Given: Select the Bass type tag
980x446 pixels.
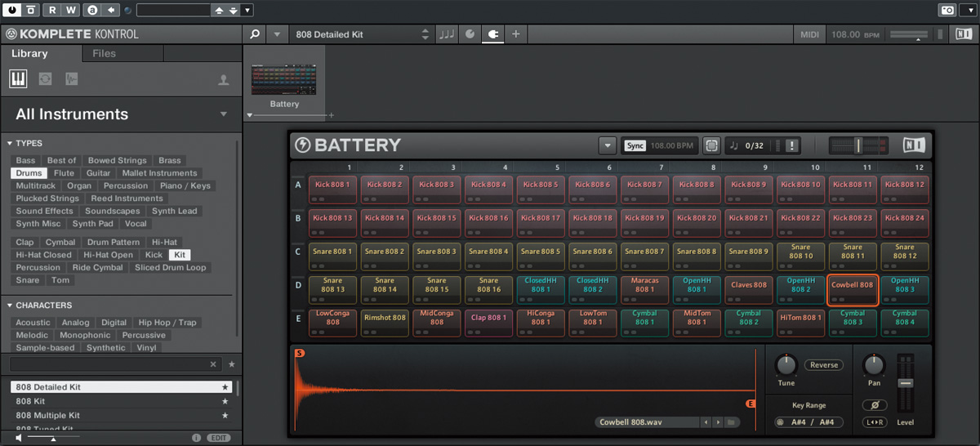Looking at the screenshot, I should 26,161.
